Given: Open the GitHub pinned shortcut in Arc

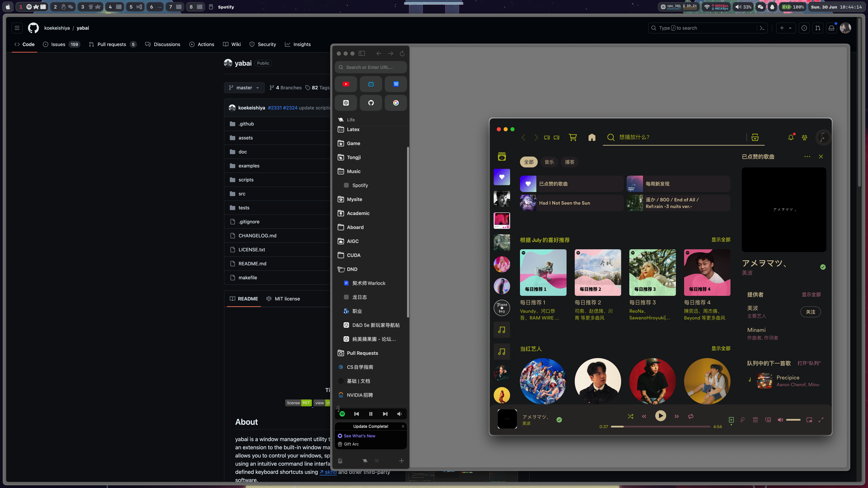Looking at the screenshot, I should pos(371,103).
